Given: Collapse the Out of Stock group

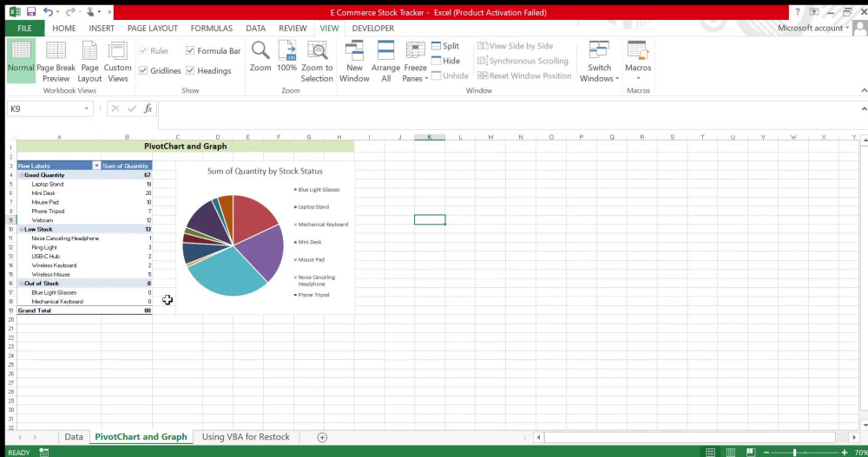Looking at the screenshot, I should click(x=22, y=284).
